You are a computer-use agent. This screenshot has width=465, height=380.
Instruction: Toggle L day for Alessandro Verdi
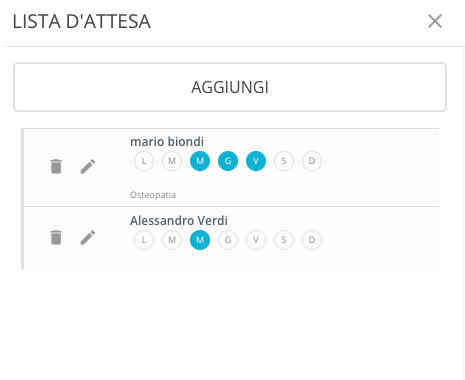point(144,240)
